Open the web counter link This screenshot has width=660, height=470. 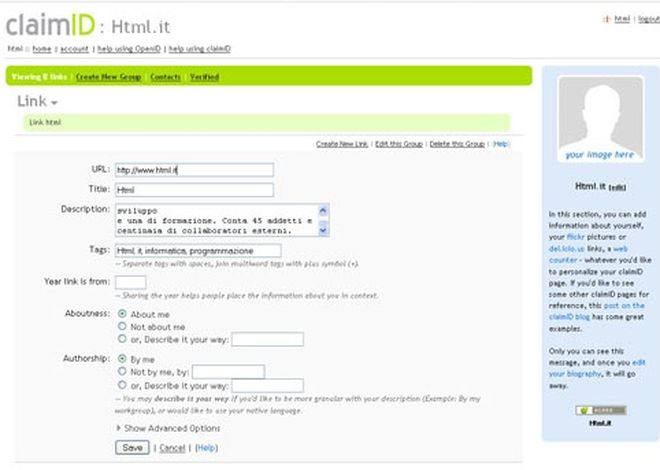click(x=588, y=254)
